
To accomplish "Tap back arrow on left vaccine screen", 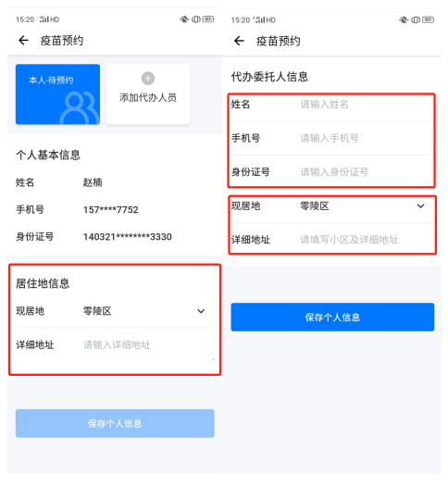I will (x=23, y=41).
